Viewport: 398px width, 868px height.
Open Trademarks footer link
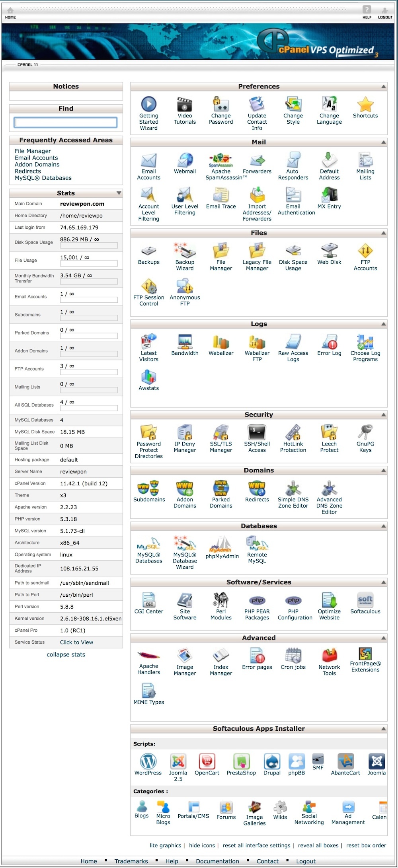[131, 861]
